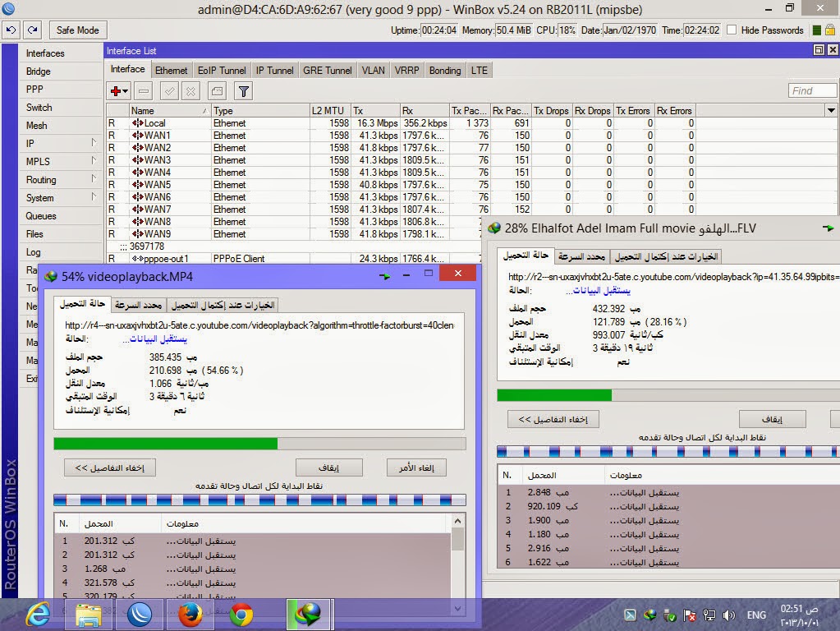The width and height of the screenshot is (840, 631).
Task: Click the pause (إيقاف) button in Elhalfot download window
Action: (x=772, y=419)
